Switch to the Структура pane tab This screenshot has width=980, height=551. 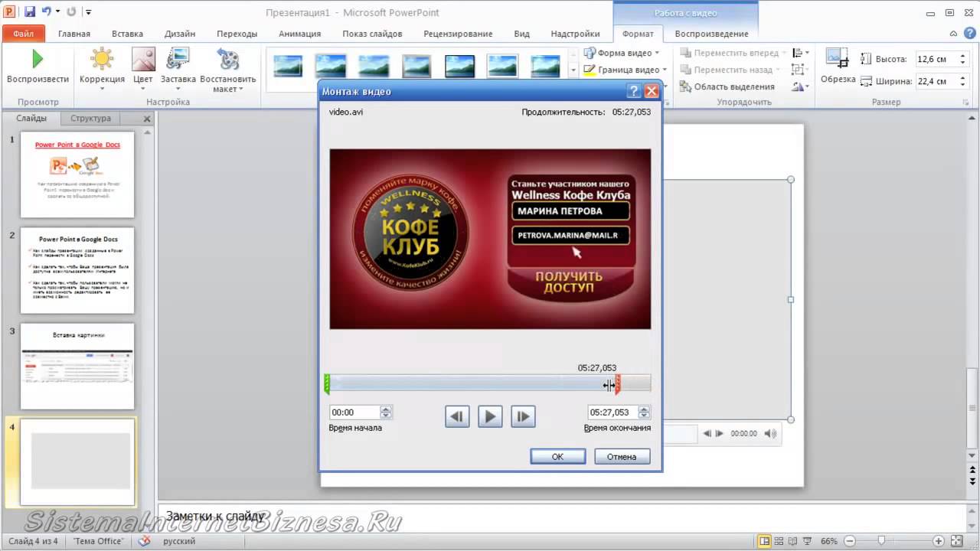(x=90, y=119)
